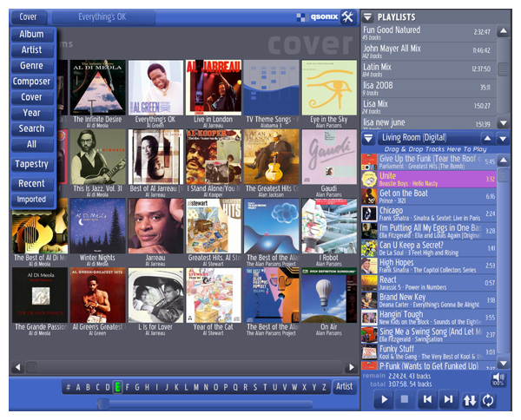The height and width of the screenshot is (420, 521).
Task: Click the Stop button
Action: 405,399
